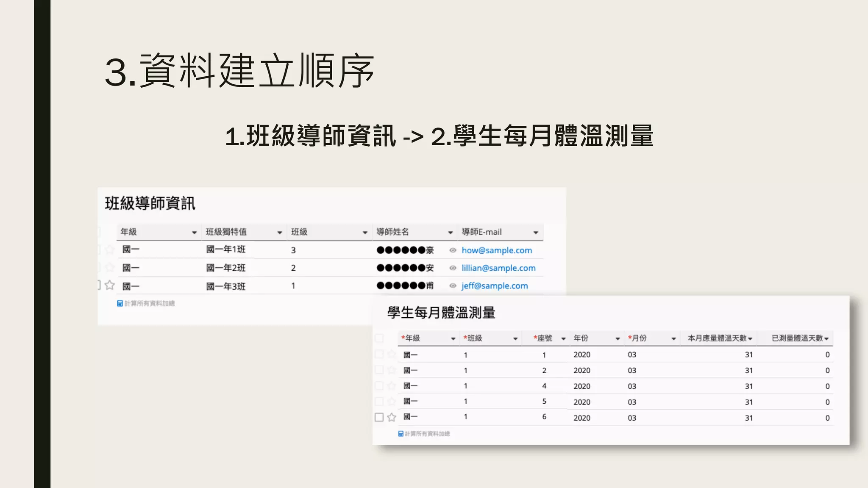
Task: Star the 國一年2班 teacher row
Action: (110, 267)
